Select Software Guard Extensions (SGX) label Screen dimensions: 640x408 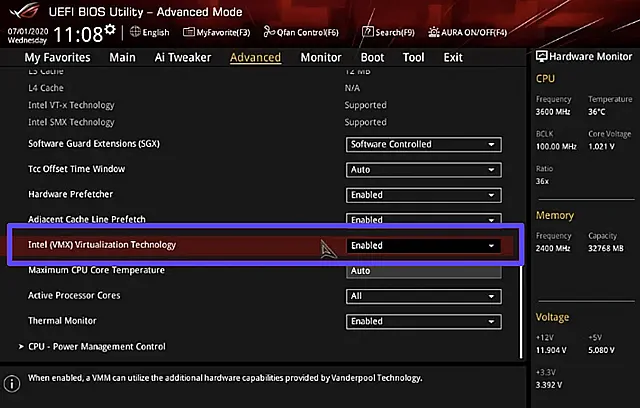[x=94, y=144]
